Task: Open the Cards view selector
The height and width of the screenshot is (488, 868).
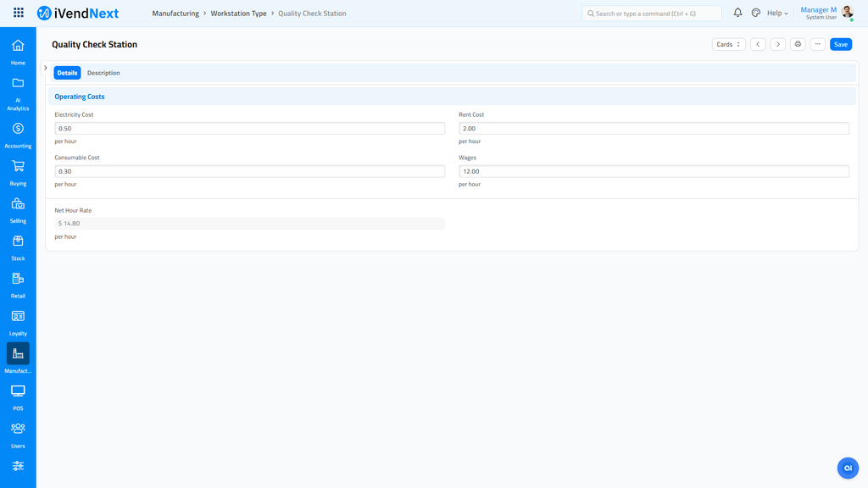Action: (728, 44)
